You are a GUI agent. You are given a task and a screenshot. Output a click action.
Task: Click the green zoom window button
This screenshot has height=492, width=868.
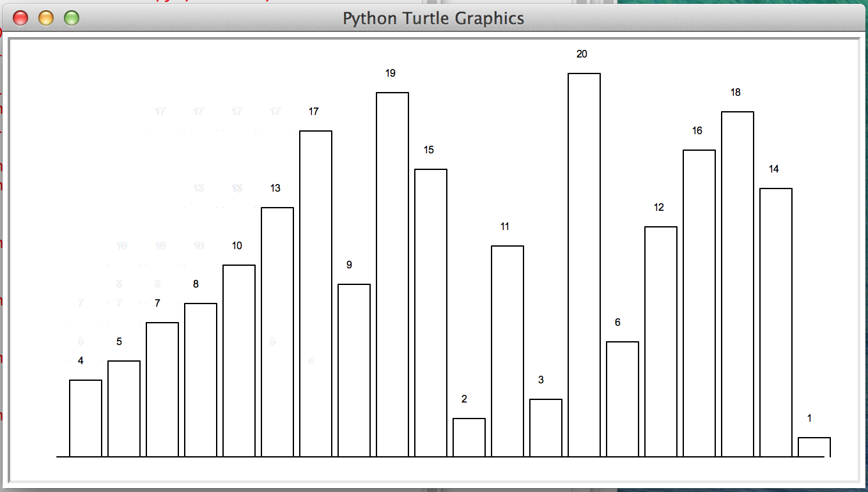[x=72, y=19]
